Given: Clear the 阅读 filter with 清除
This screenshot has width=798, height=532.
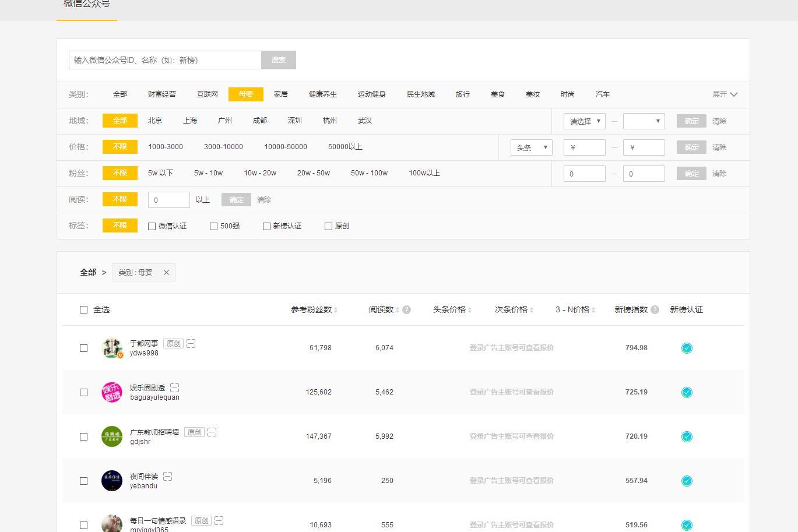Looking at the screenshot, I should pyautogui.click(x=264, y=200).
